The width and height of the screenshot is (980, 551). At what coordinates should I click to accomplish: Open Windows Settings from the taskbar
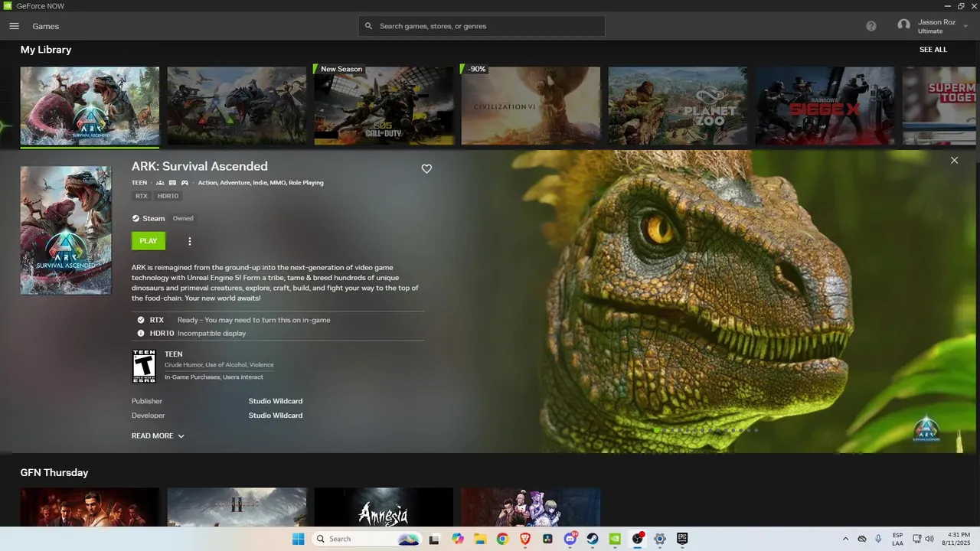pos(660,539)
